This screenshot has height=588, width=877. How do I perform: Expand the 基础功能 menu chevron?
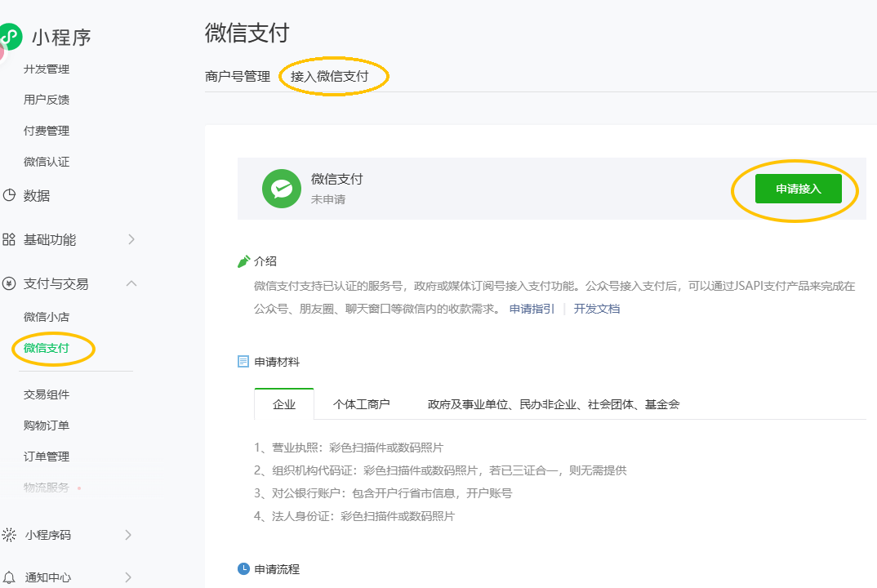(131, 239)
